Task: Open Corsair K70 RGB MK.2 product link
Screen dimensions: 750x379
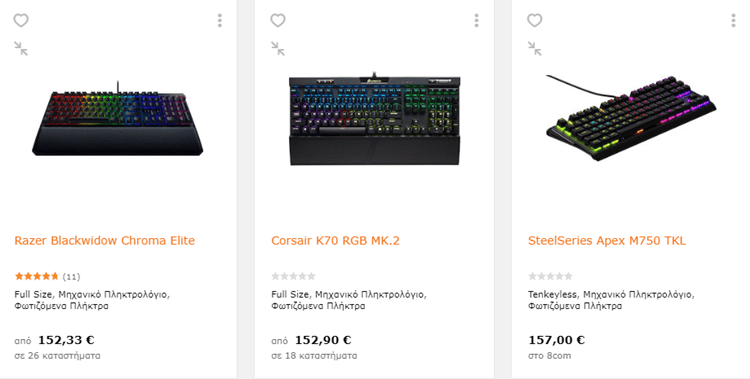Action: tap(335, 240)
